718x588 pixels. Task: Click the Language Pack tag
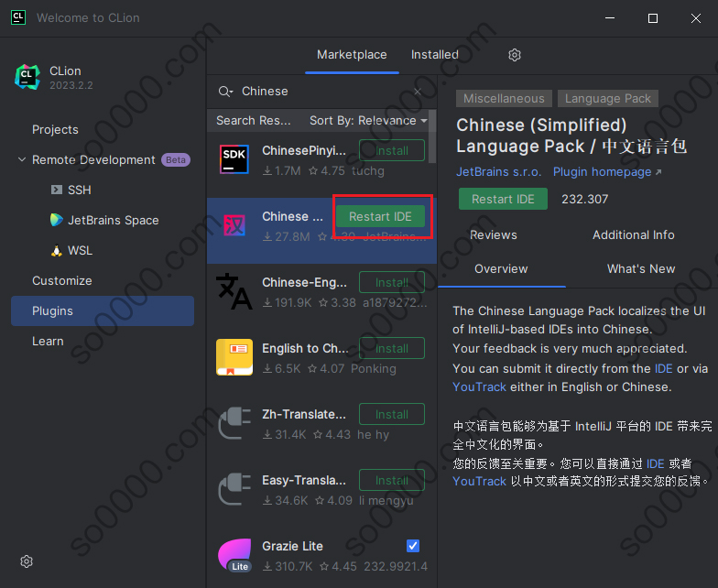(x=608, y=99)
